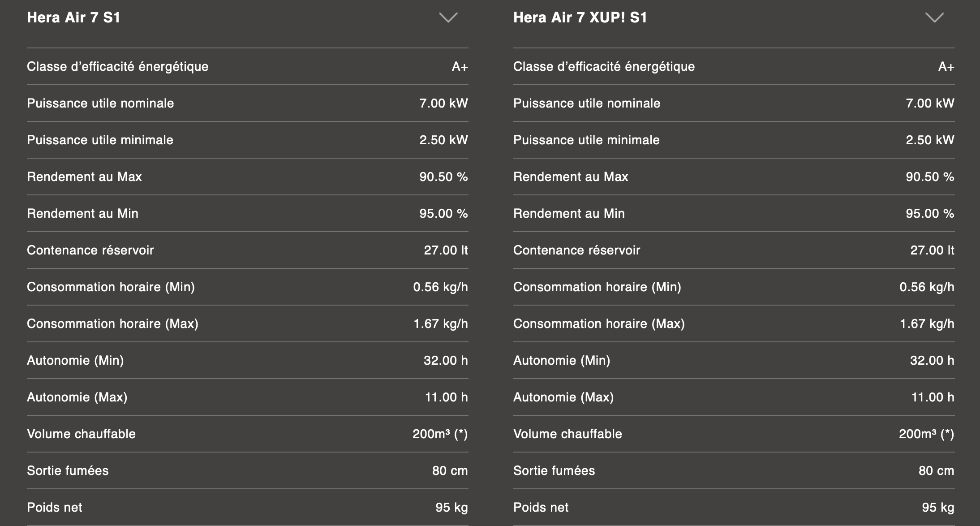Image resolution: width=980 pixels, height=526 pixels.
Task: Click Puissance utile nominale label under XUP! S1
Action: pyautogui.click(x=586, y=103)
